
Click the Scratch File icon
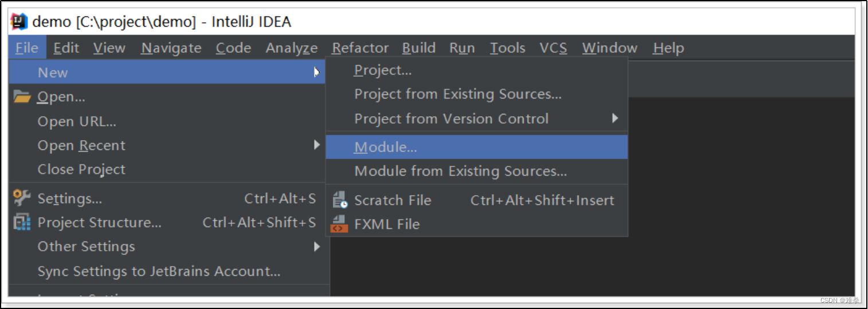click(x=340, y=200)
